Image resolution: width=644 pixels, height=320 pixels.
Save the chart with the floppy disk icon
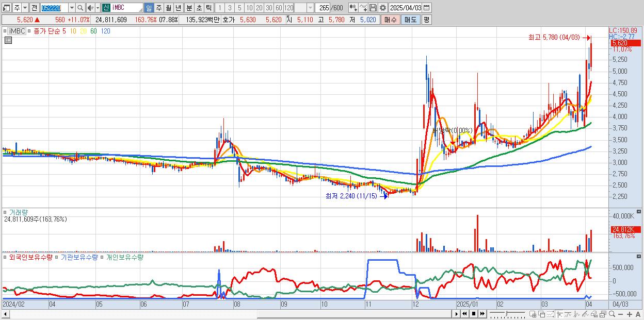point(373,8)
